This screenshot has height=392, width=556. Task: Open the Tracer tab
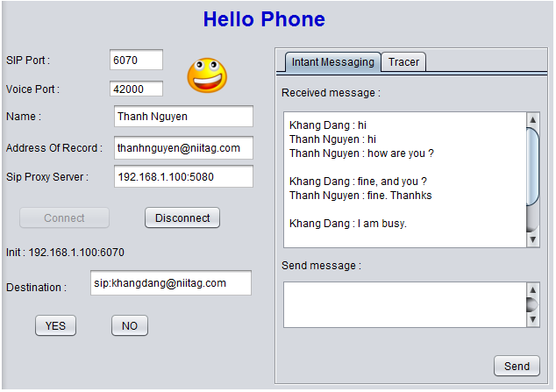(403, 62)
